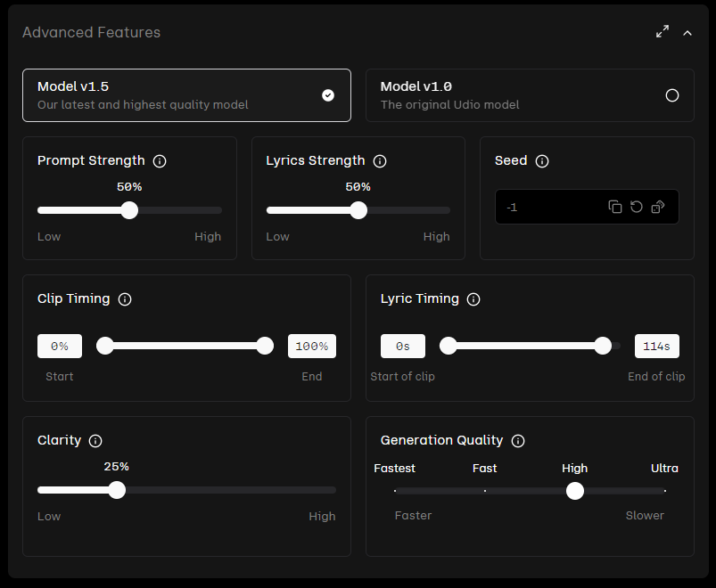Click the Clip Timing 0% start field
Viewport: 716px width, 588px height.
click(60, 347)
